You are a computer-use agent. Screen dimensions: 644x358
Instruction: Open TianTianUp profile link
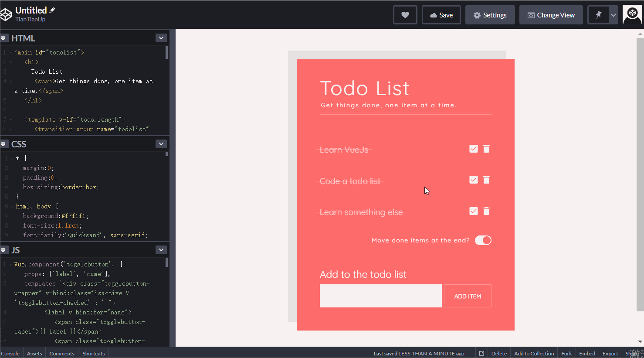[x=31, y=19]
